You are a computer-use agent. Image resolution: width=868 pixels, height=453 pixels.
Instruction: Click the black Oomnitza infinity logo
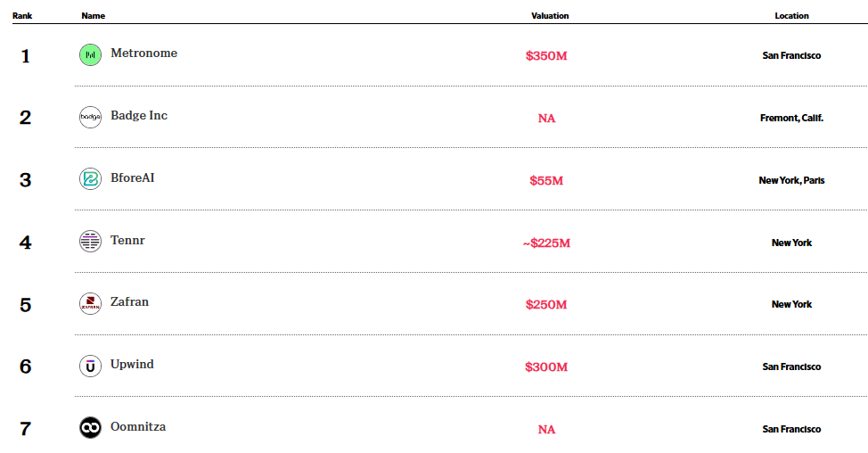[90, 428]
